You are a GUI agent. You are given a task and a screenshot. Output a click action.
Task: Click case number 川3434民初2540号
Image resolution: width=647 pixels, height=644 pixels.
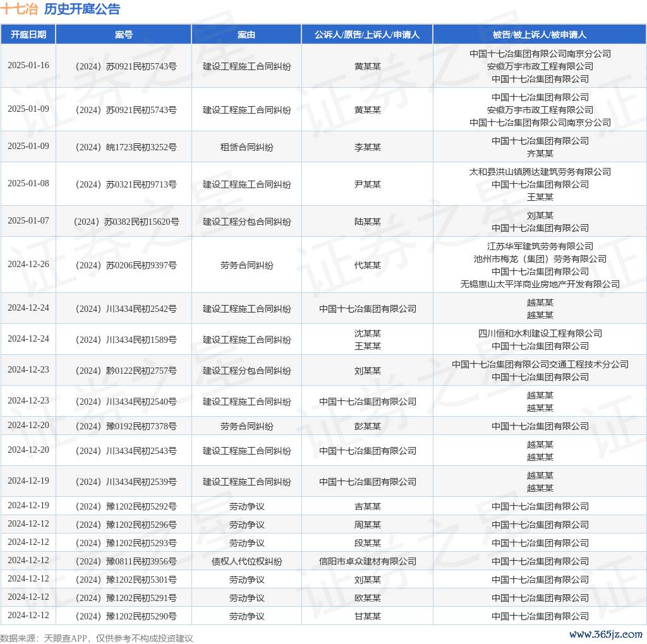126,402
